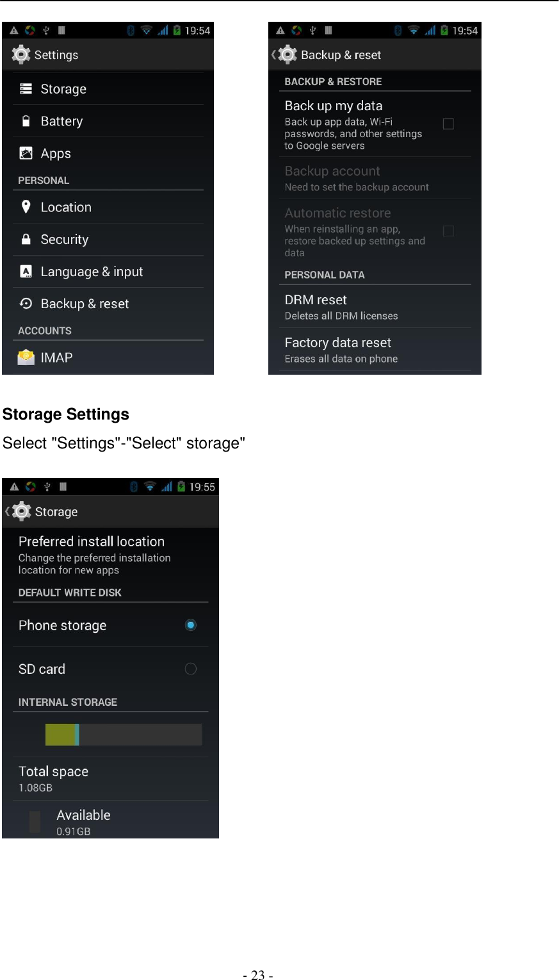Viewport: 559px width, 980px height.
Task: Open Storage settings from the list
Action: pyautogui.click(x=63, y=89)
